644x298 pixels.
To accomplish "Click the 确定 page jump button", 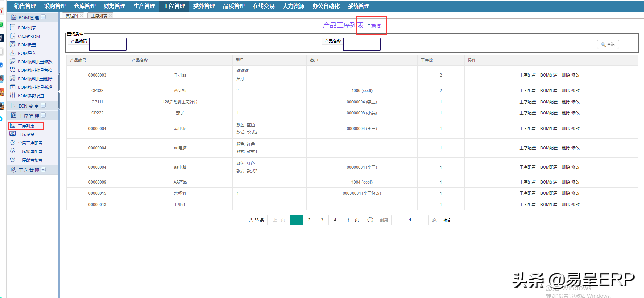I will click(x=447, y=220).
